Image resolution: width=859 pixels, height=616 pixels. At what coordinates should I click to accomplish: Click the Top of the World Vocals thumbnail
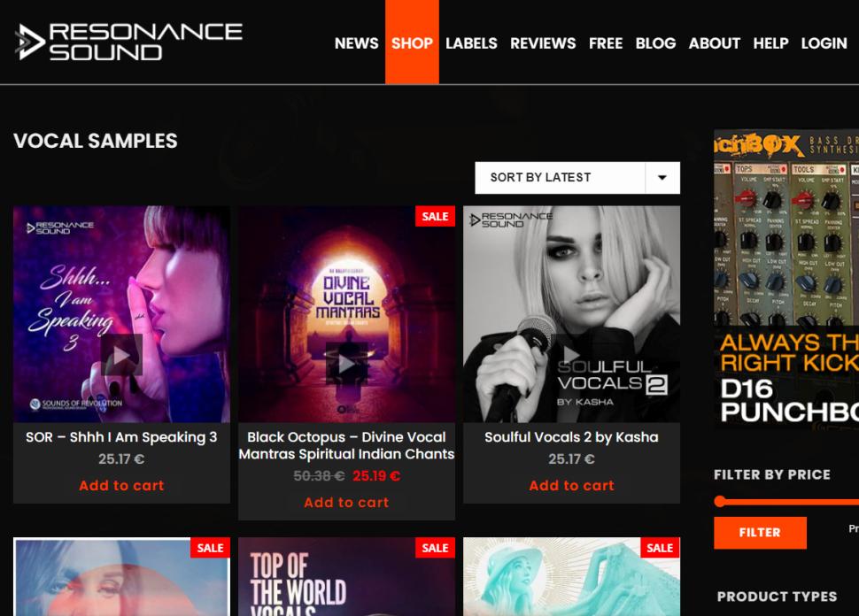347,576
